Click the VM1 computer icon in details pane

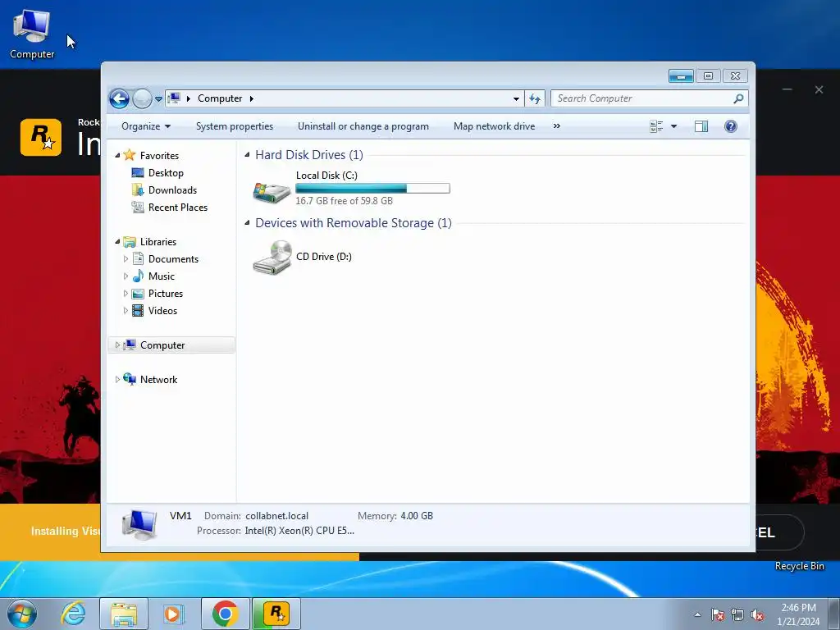point(139,524)
